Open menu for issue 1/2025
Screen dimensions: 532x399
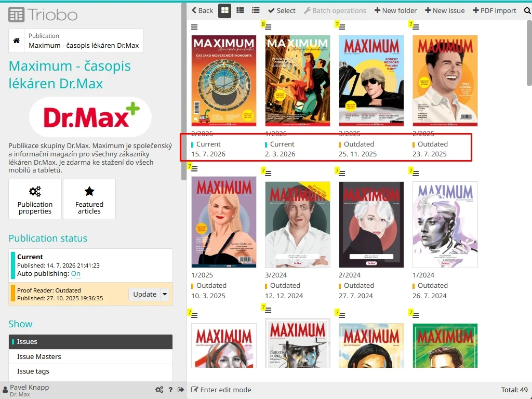coord(194,169)
